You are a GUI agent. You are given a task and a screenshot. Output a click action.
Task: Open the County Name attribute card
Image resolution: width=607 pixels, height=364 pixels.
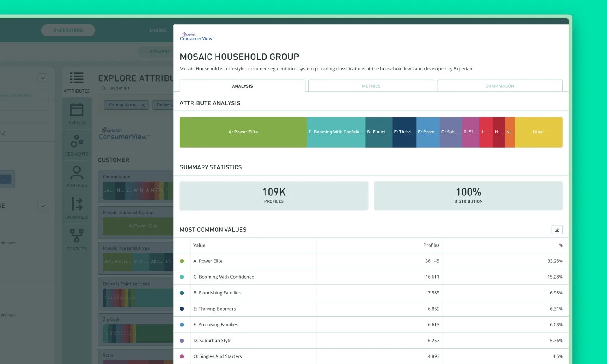click(x=136, y=187)
